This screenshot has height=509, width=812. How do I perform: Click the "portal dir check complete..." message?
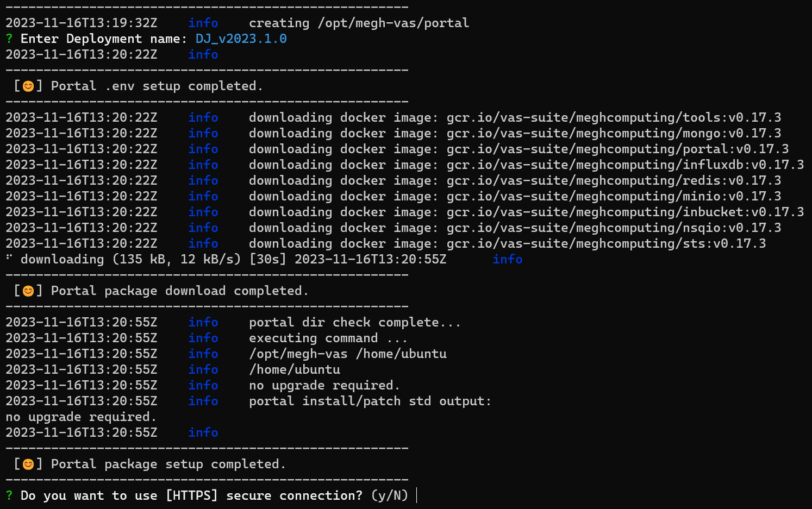pos(354,323)
